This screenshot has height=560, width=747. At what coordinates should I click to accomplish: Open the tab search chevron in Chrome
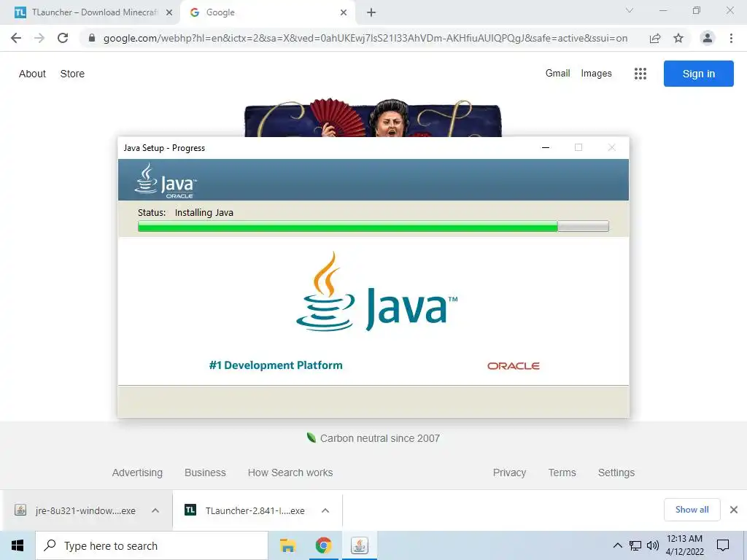[630, 10]
